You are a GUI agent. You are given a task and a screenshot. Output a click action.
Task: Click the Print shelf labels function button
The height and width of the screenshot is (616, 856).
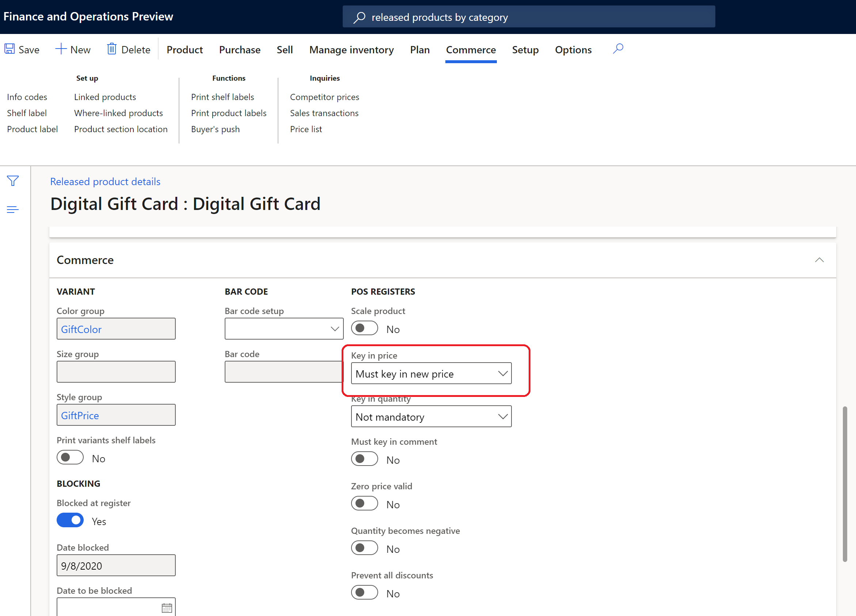(x=222, y=97)
